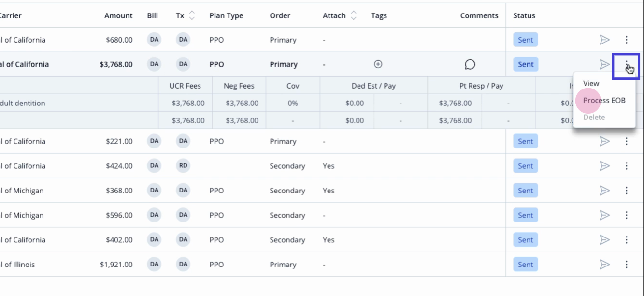Select Process EOB in the popup menu
644x296 pixels.
(604, 100)
